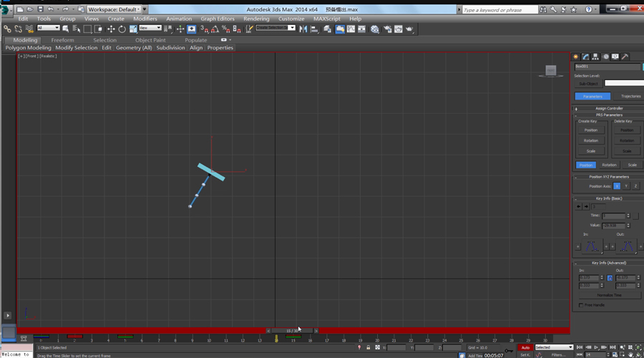The width and height of the screenshot is (644, 358).
Task: Click Normalize Time button
Action: [609, 295]
